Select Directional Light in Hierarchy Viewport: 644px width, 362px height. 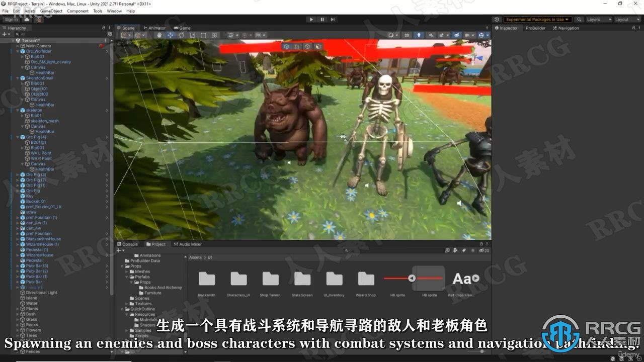pyautogui.click(x=41, y=293)
